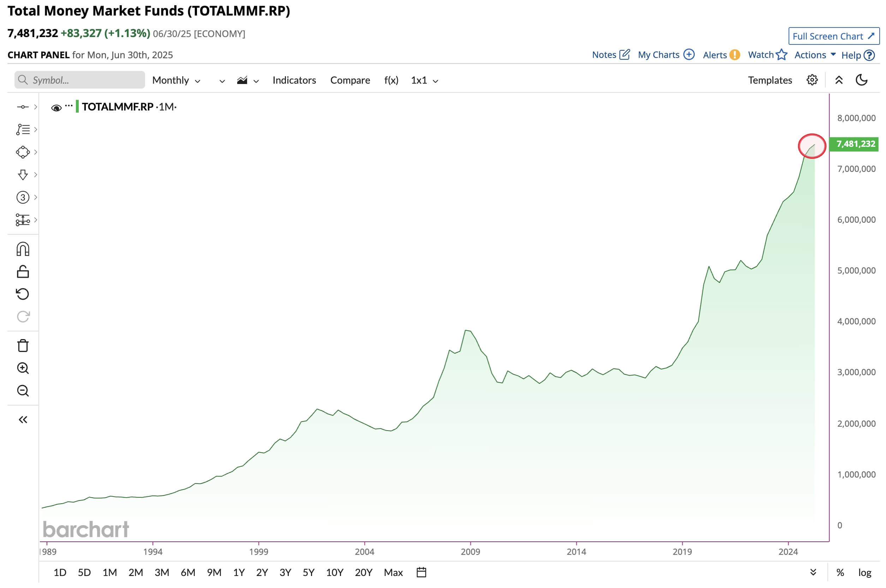Enable logarithmic scale
The width and height of the screenshot is (886, 588).
[866, 572]
